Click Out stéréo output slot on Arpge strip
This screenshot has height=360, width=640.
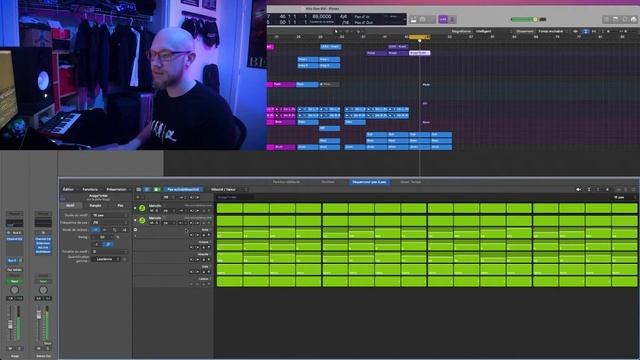pyautogui.click(x=14, y=270)
